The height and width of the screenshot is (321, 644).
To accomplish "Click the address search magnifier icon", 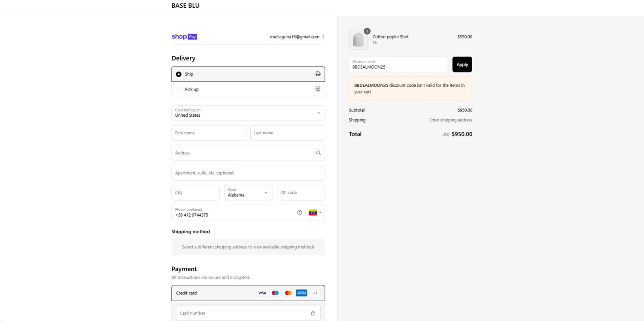I will pos(318,153).
